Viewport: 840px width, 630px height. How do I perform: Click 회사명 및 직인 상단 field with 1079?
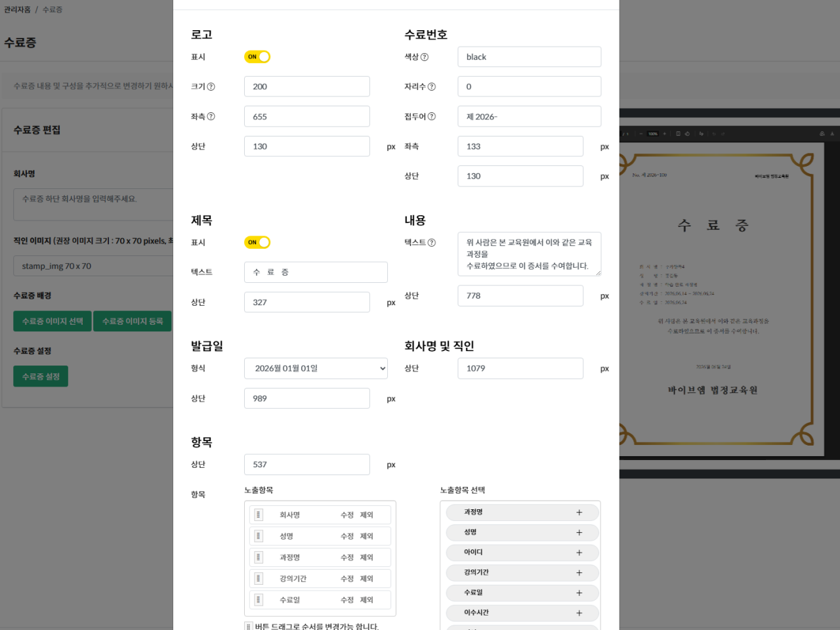pyautogui.click(x=520, y=368)
